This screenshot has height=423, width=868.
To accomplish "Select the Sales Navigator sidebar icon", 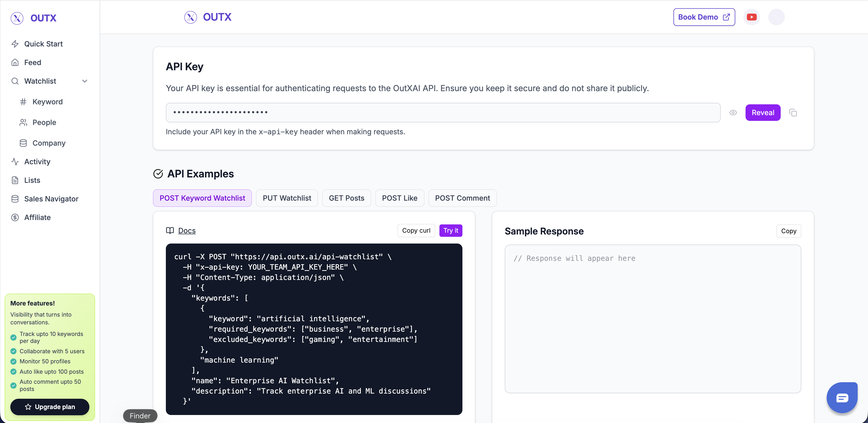I will pos(15,199).
